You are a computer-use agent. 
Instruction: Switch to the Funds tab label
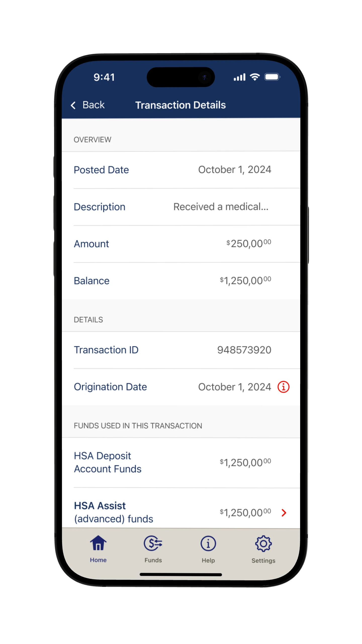pyautogui.click(x=153, y=560)
